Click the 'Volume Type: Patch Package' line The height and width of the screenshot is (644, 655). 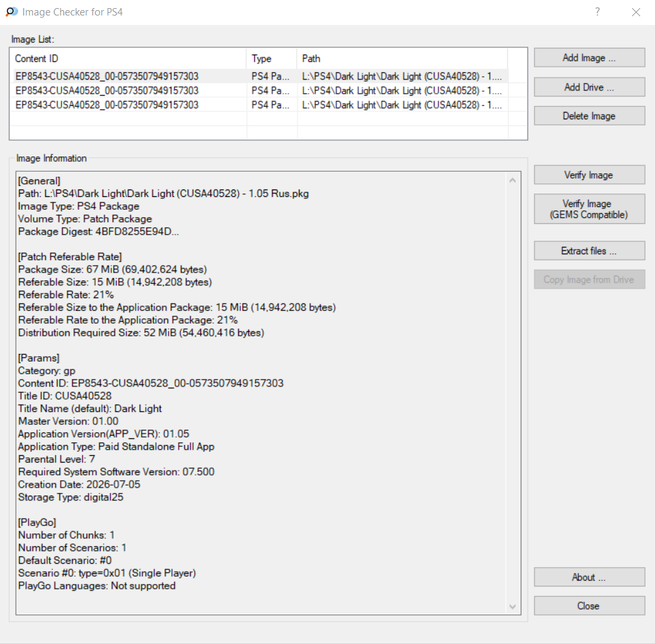click(x=85, y=219)
